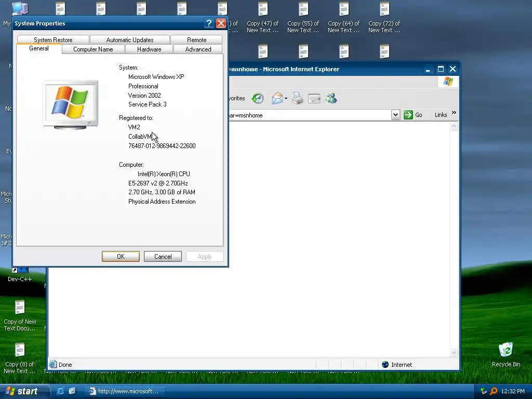The image size is (532, 399).
Task: Click the Windows flag logo in IE
Action: [x=448, y=82]
